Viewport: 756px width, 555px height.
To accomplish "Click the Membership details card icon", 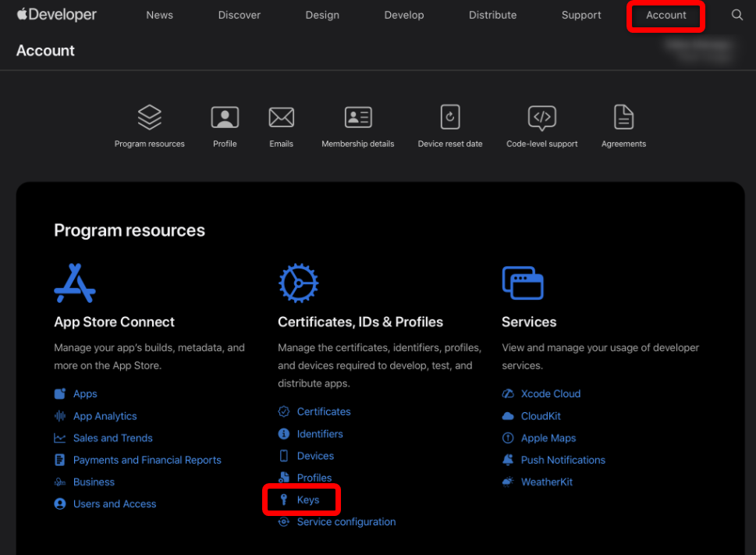I will pos(358,117).
